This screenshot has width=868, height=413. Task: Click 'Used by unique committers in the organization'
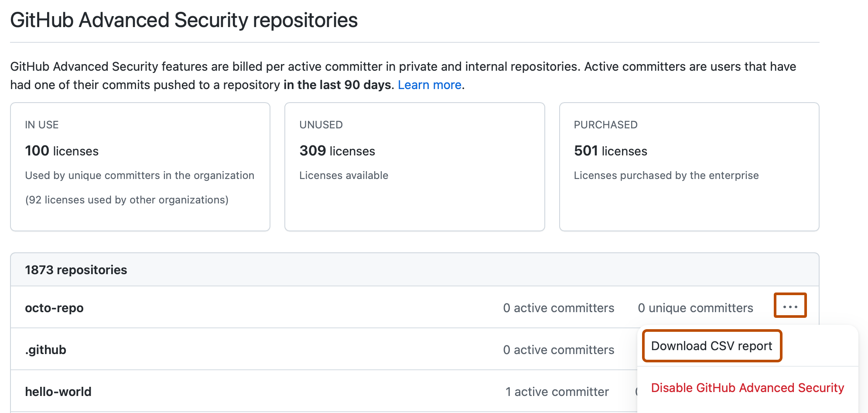click(140, 176)
